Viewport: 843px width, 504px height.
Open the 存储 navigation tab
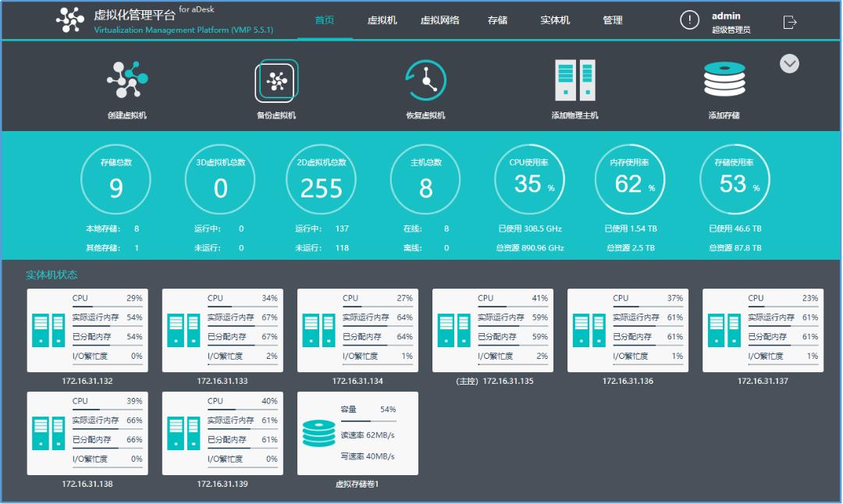(x=497, y=20)
